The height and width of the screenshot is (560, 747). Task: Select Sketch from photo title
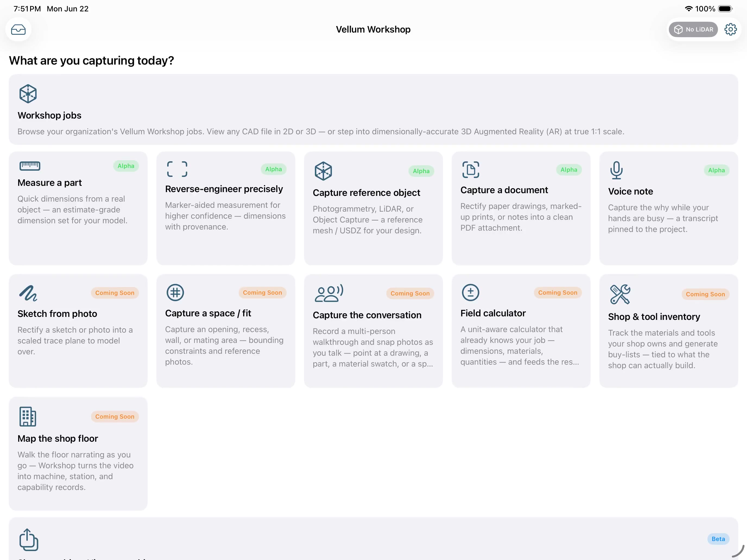(x=58, y=314)
